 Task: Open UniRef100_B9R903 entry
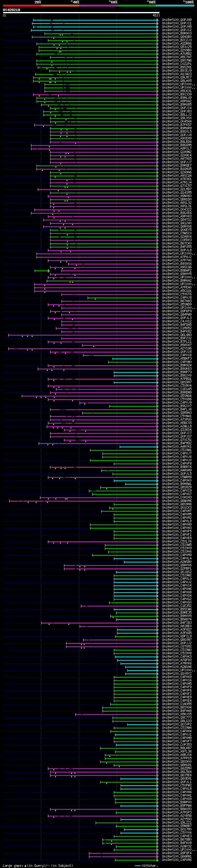click(177, 33)
